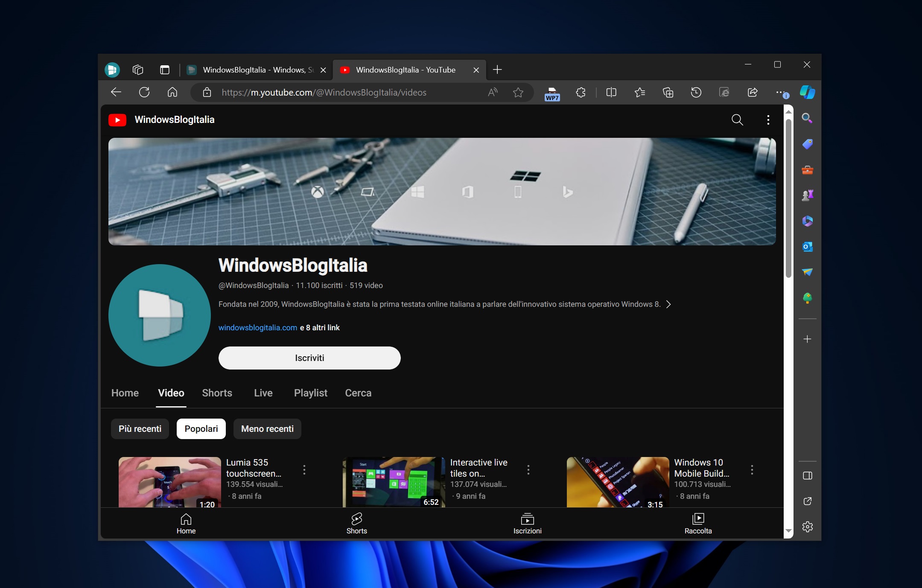Close the WindowsBlogItalia - YouTube tab
Screen dimensions: 922x588
pyautogui.click(x=476, y=70)
